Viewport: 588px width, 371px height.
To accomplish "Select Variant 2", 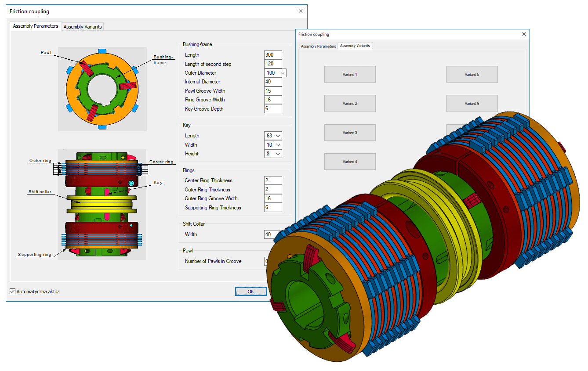I will click(x=350, y=103).
